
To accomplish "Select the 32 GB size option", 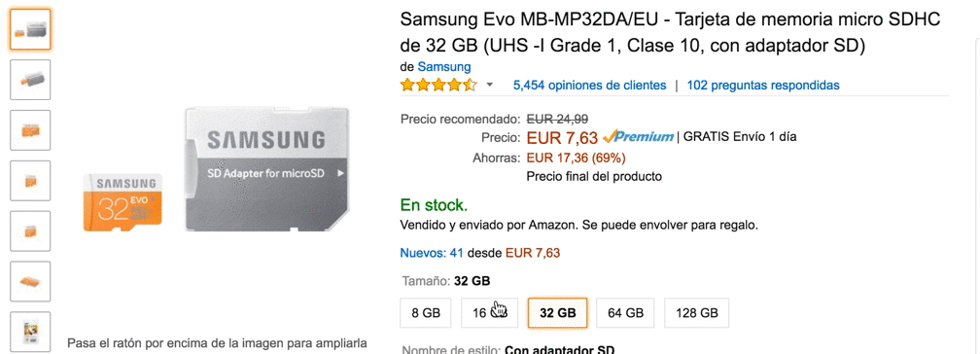I will tap(557, 313).
